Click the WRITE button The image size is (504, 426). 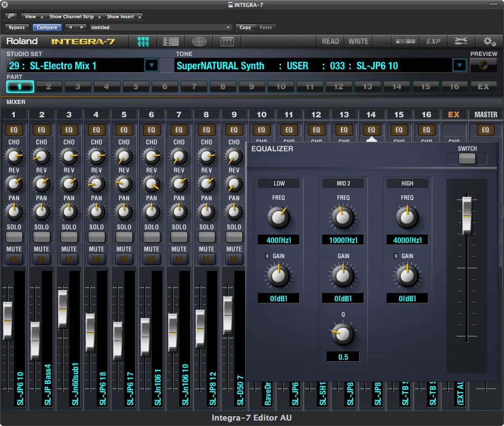click(358, 41)
